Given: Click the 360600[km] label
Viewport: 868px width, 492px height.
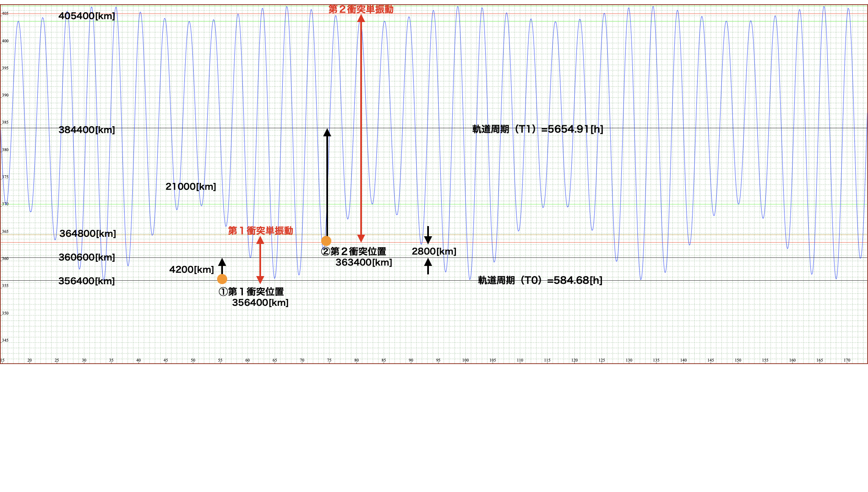Looking at the screenshot, I should [87, 257].
